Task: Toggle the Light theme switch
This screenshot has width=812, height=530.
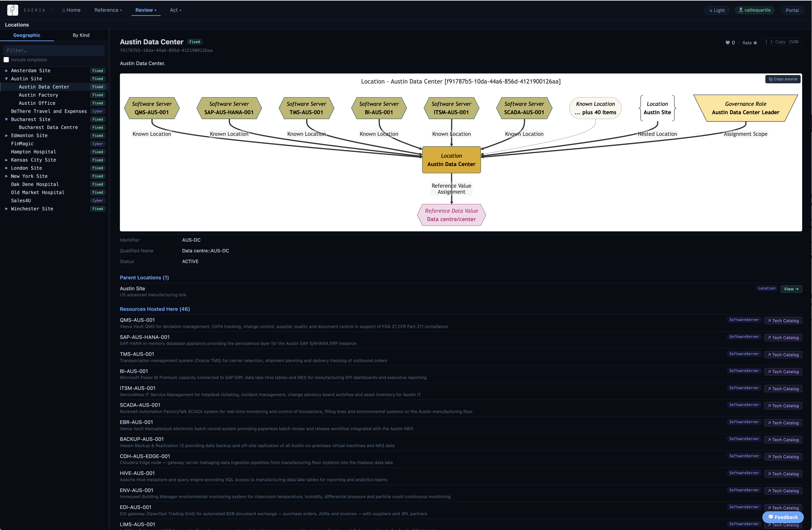Action: (717, 10)
